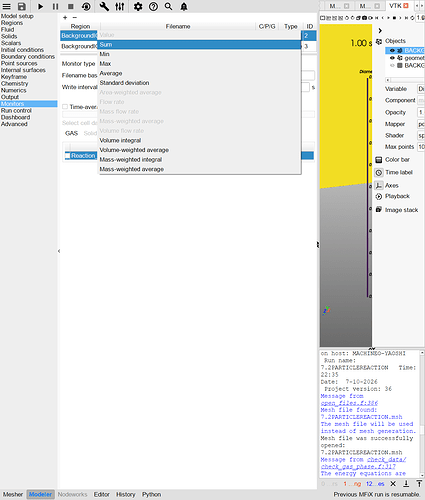Viewport: 425px width, 500px height.
Task: Open the check_gas_phase.f:317 link
Action: tap(358, 466)
